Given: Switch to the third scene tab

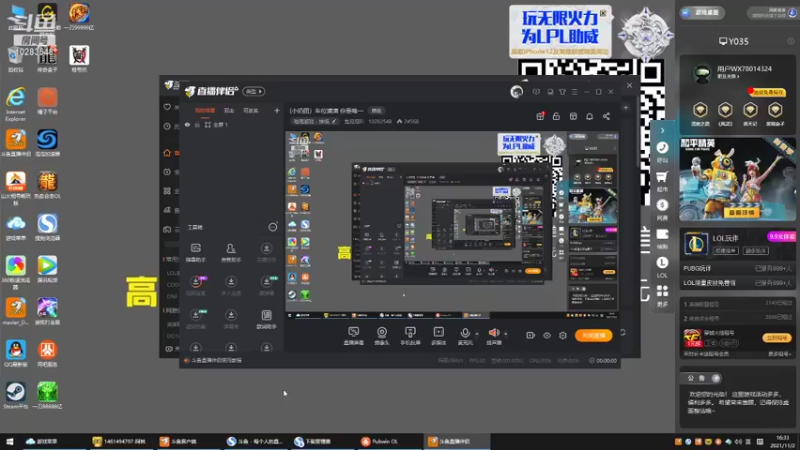Looking at the screenshot, I should pyautogui.click(x=250, y=110).
